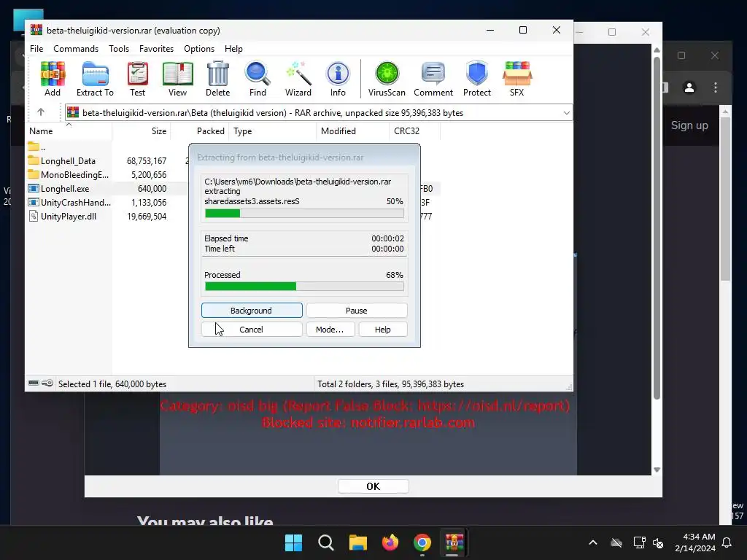Open File Explorer from taskbar
The width and height of the screenshot is (747, 560).
point(357,542)
